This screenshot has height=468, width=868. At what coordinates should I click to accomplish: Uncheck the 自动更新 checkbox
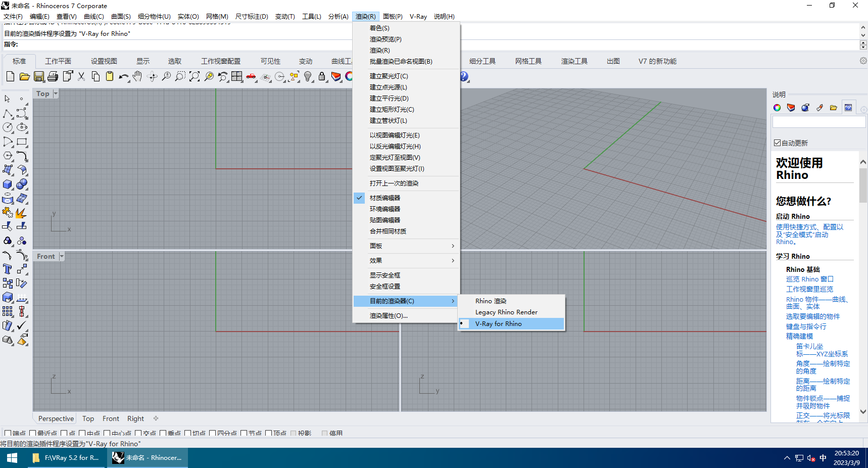click(x=777, y=143)
